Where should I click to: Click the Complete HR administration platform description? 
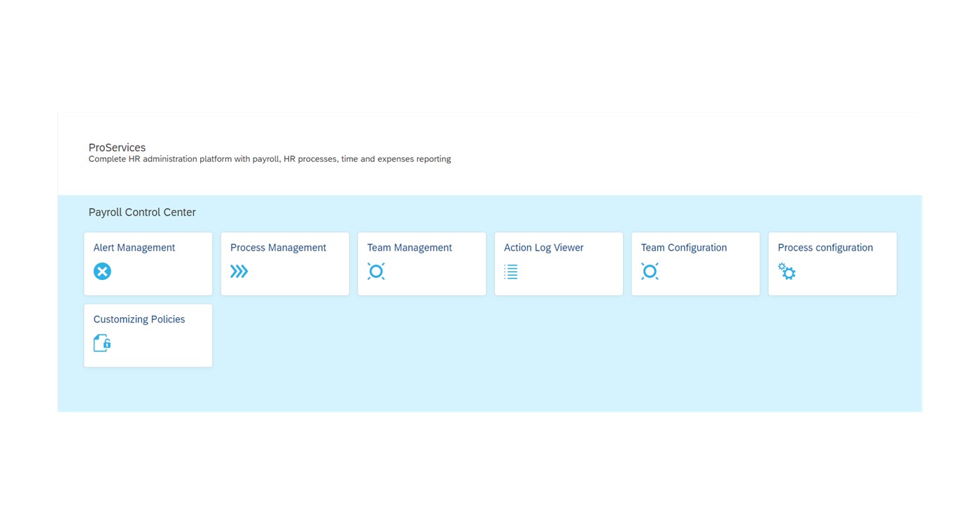click(269, 160)
